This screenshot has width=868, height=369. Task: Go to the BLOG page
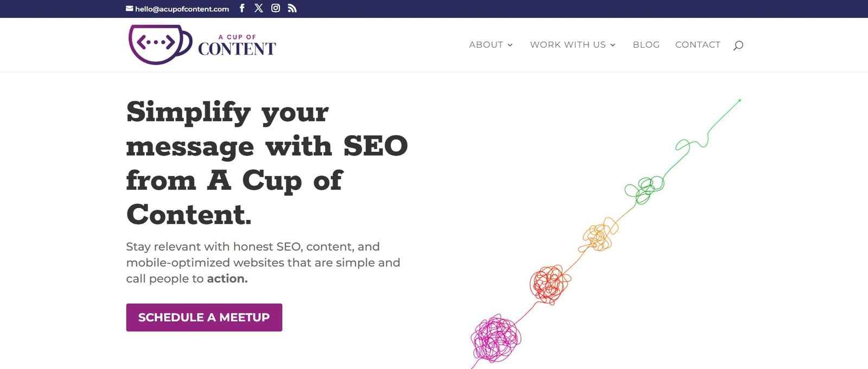click(x=646, y=45)
